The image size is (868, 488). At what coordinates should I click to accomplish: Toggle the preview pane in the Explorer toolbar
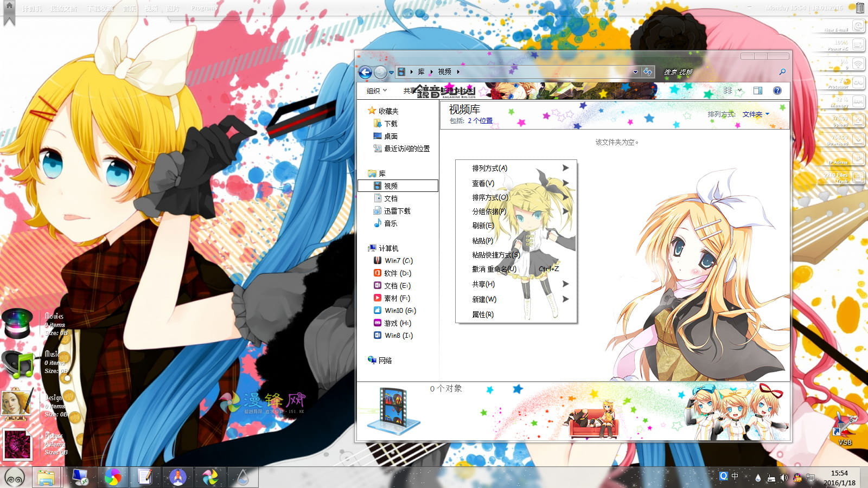[757, 91]
